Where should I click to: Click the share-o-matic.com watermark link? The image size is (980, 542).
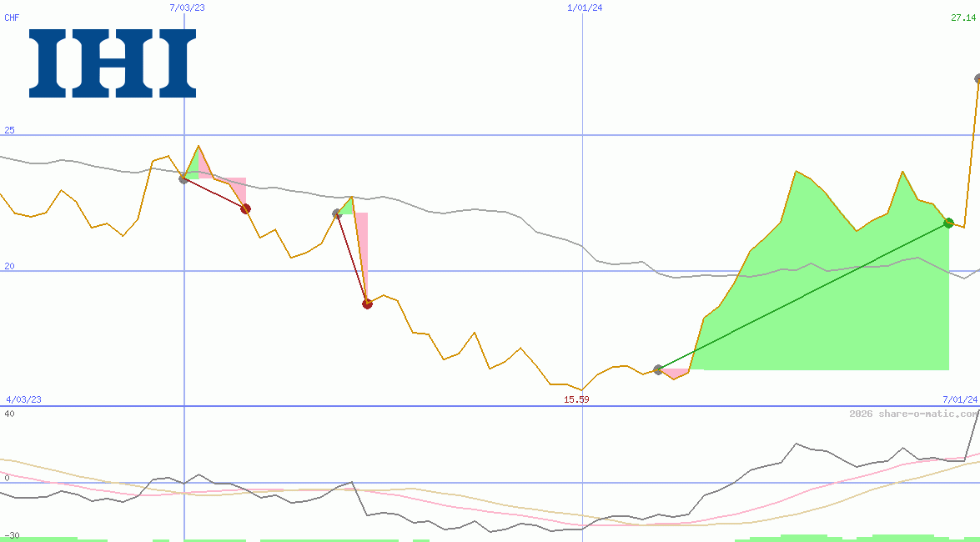tap(912, 411)
